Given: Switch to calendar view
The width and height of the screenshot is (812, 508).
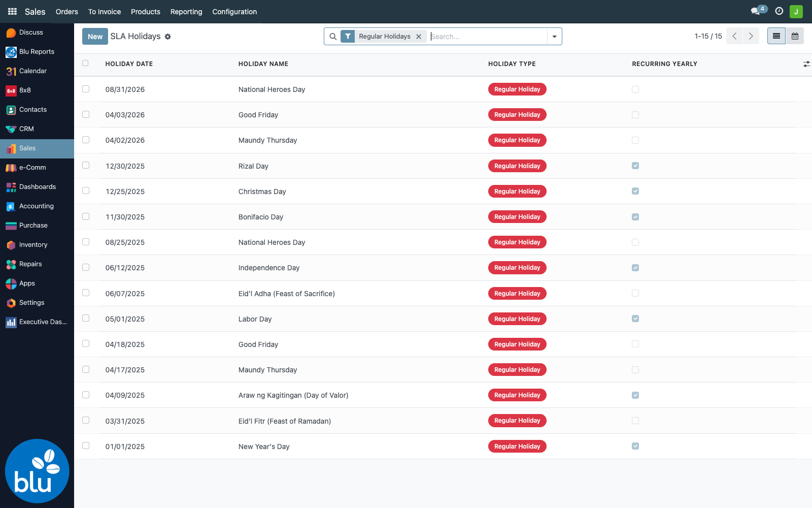Looking at the screenshot, I should 795,36.
